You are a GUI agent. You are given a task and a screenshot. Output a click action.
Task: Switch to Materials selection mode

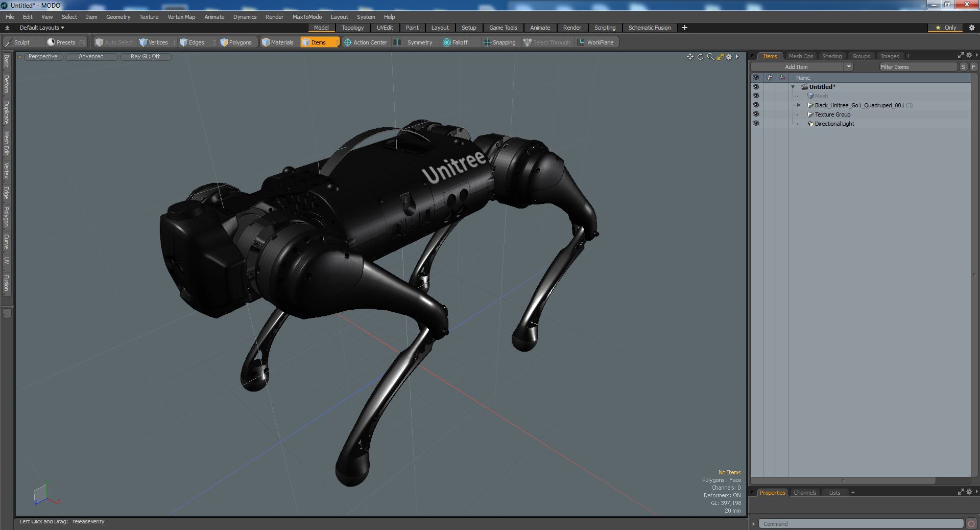click(278, 42)
